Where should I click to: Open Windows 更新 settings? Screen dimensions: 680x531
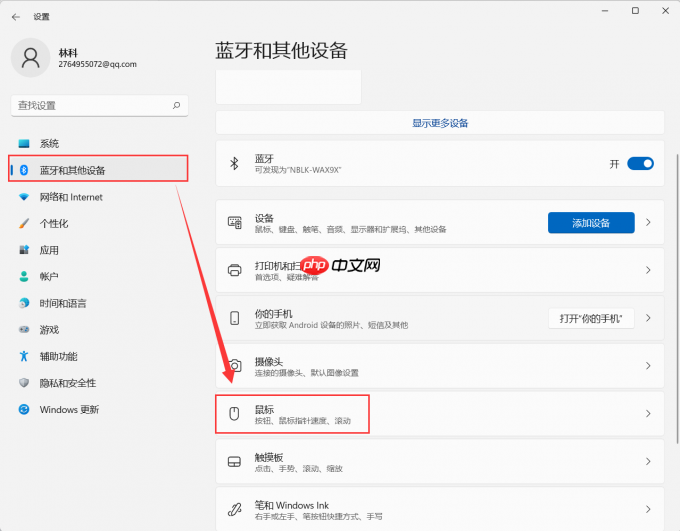(98, 409)
